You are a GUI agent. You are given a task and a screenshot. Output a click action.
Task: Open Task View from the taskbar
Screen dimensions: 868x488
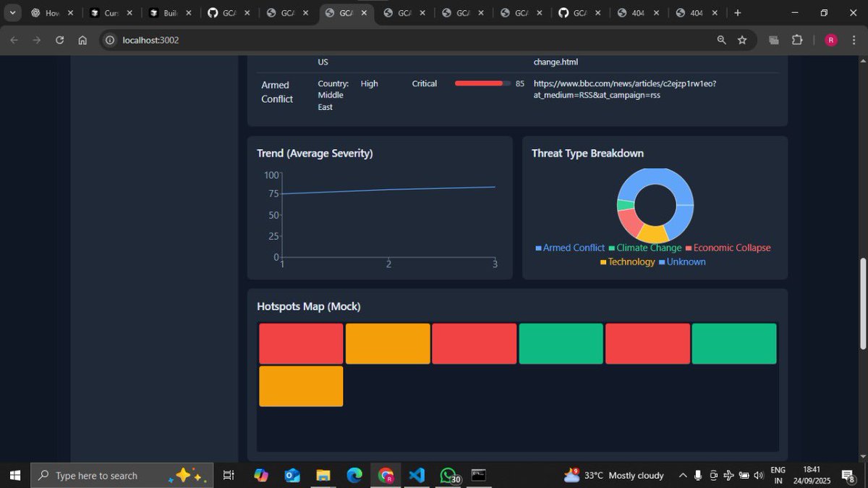(229, 476)
